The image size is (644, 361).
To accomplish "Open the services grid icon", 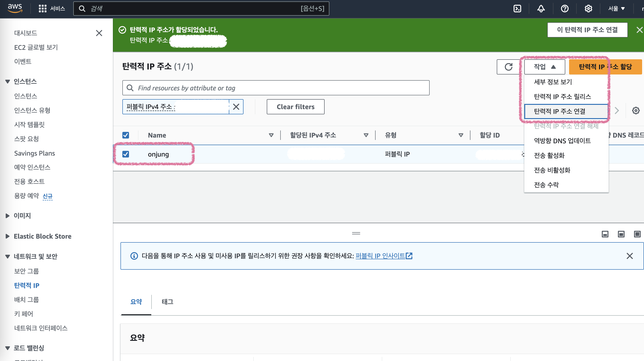I will click(42, 9).
